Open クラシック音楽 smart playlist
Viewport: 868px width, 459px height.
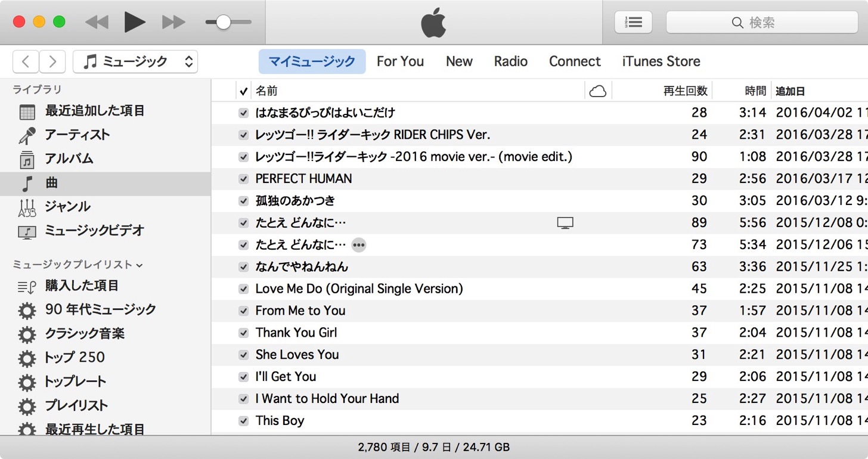106,334
